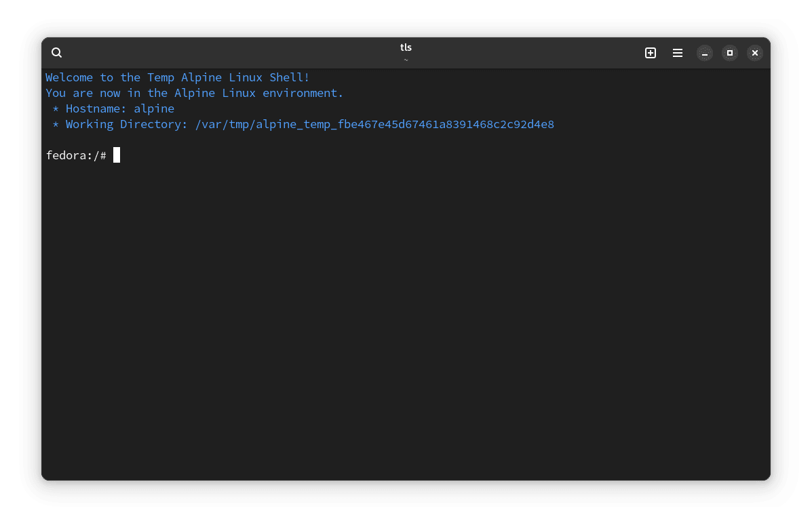
Task: Click the tls window title
Action: pyautogui.click(x=406, y=47)
